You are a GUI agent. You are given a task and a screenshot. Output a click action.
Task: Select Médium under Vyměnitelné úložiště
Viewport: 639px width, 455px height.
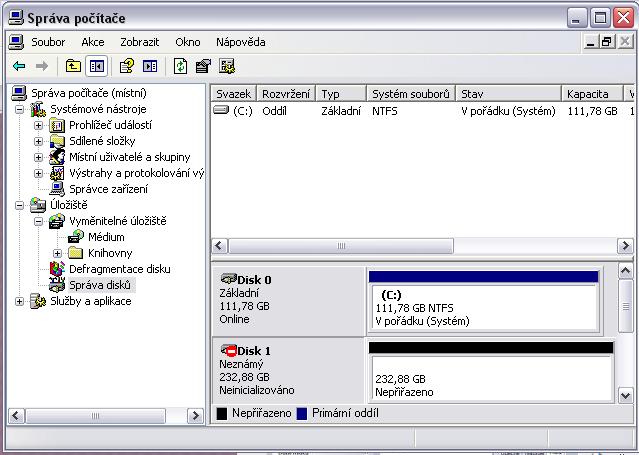tap(106, 237)
